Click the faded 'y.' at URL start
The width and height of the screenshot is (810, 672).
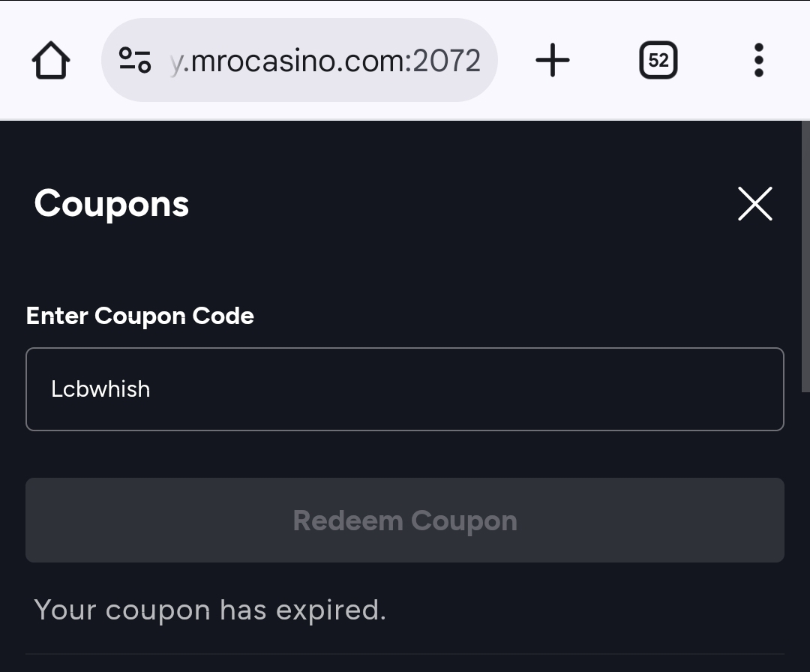pyautogui.click(x=177, y=61)
